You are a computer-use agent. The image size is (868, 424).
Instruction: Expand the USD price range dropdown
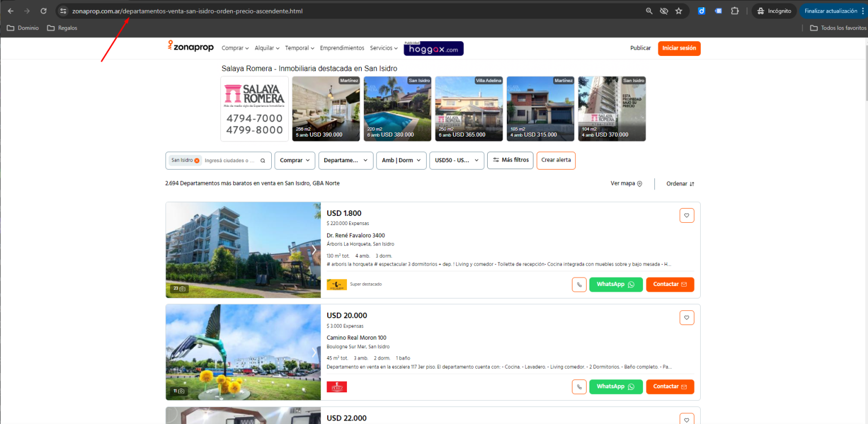point(456,160)
